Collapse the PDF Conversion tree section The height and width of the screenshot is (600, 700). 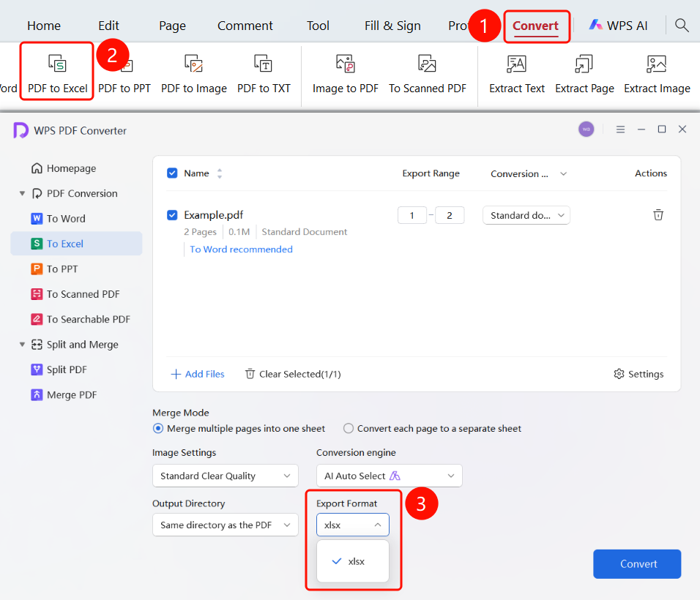click(22, 193)
